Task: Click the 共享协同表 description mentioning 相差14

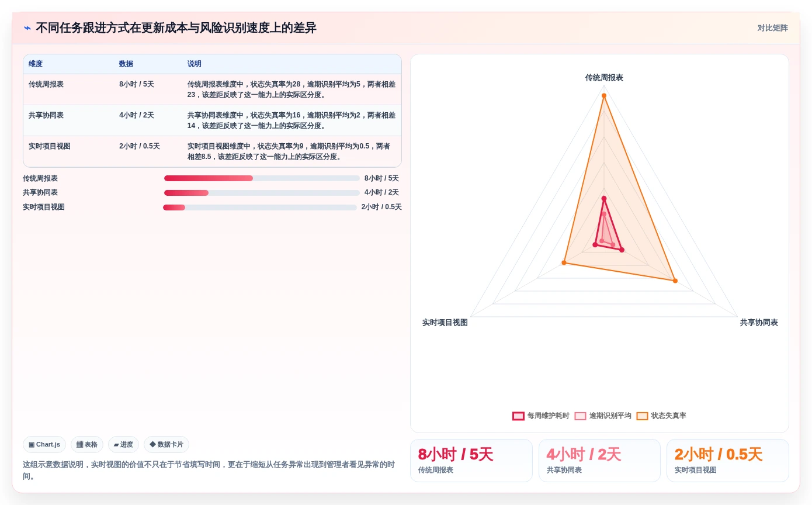Action: point(292,120)
